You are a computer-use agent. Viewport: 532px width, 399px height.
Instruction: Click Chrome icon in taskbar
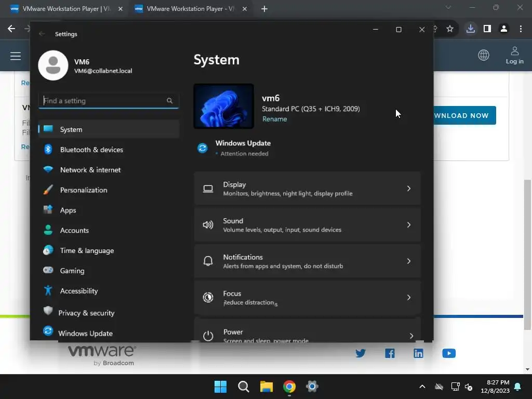pos(289,387)
